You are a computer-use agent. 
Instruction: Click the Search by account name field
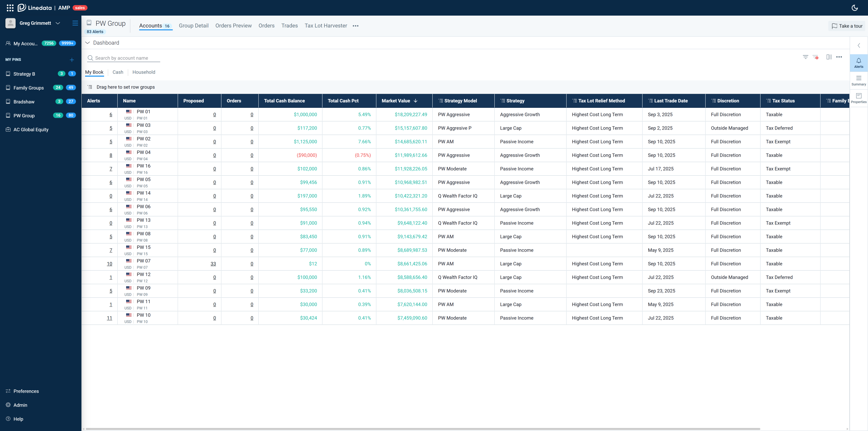125,58
